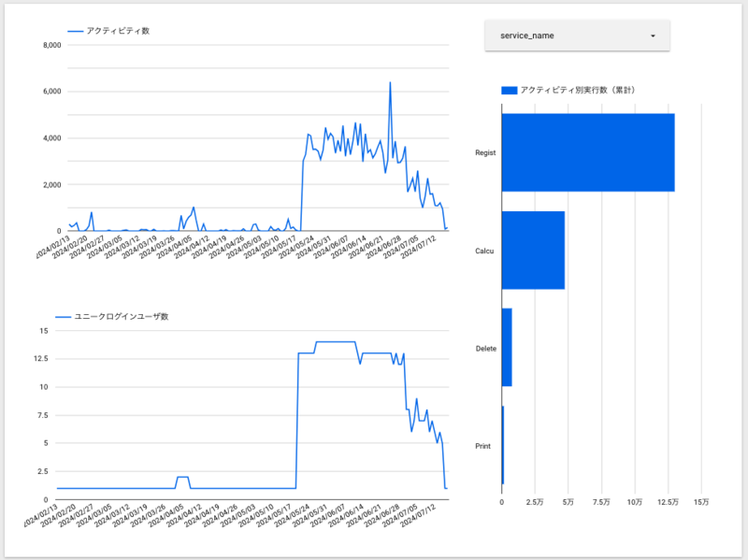Screen dimensions: 748x560
Task: Click the 12.5万 tick on bar axis
Action: point(668,502)
